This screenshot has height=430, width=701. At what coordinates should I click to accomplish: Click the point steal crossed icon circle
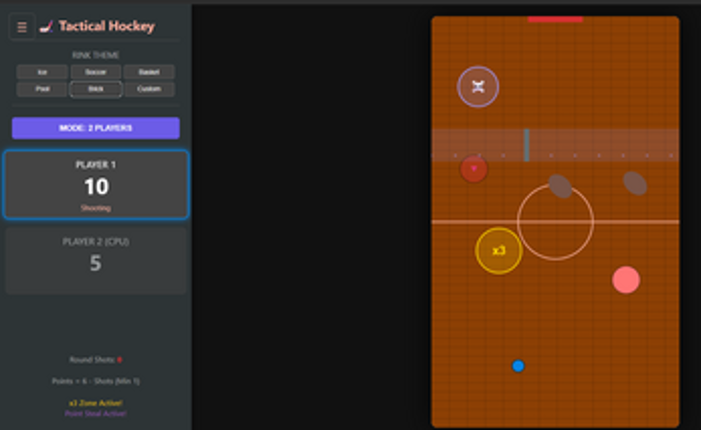point(478,87)
